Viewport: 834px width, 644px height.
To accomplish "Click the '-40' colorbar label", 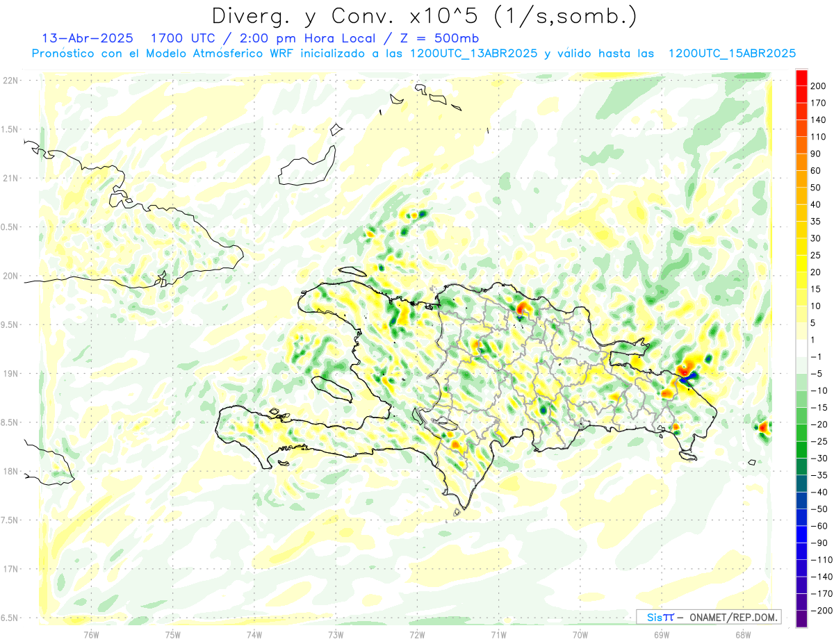I will point(819,492).
